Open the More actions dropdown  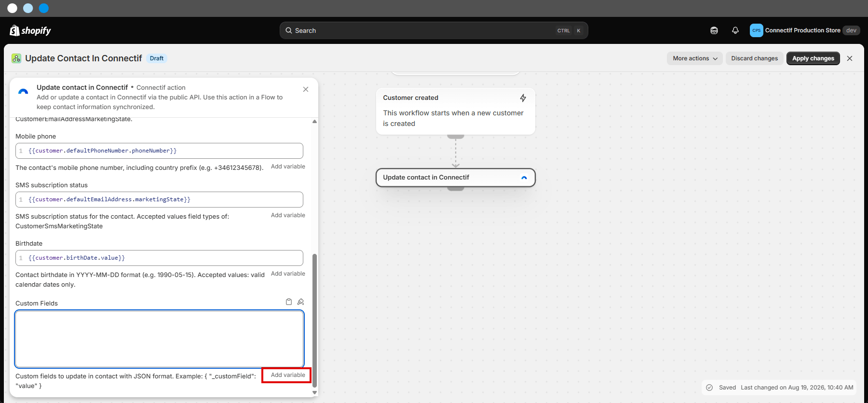click(x=695, y=58)
